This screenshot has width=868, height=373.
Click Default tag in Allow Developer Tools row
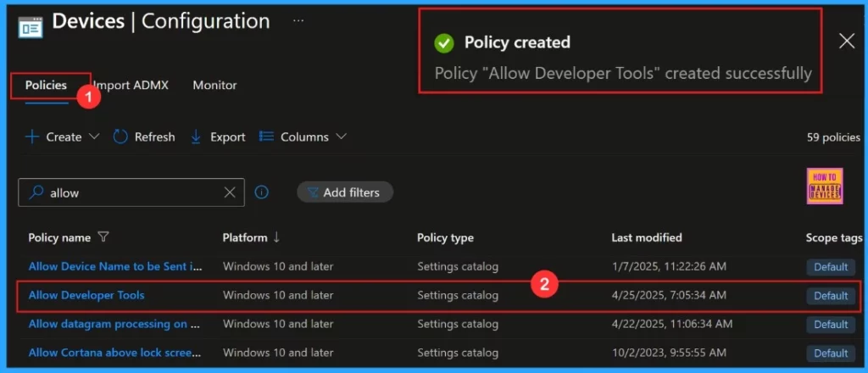tap(831, 296)
